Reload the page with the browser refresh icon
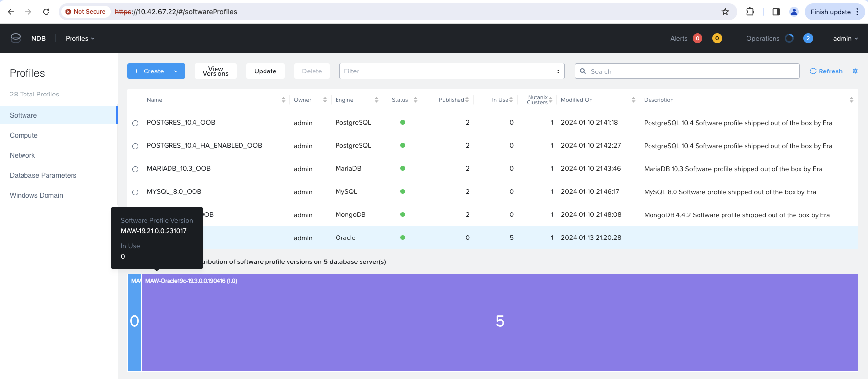 tap(46, 12)
